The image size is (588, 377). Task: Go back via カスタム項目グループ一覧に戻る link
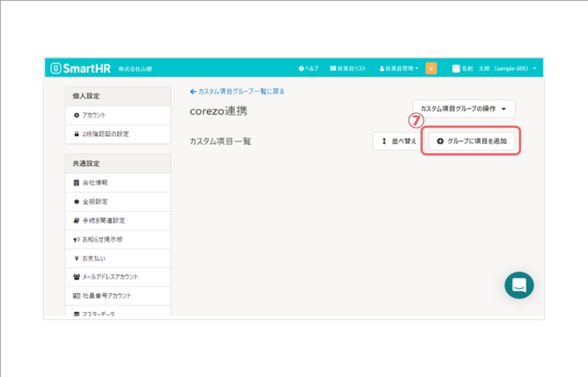tap(238, 92)
